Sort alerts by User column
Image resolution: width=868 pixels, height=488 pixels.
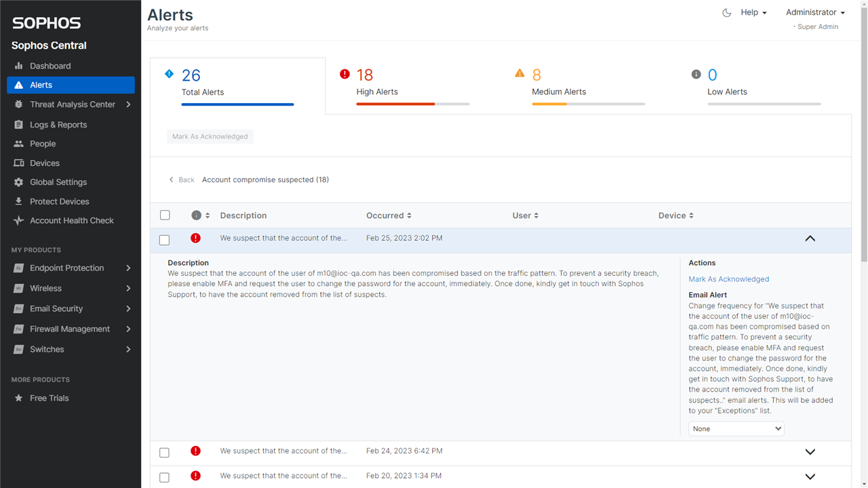click(526, 216)
